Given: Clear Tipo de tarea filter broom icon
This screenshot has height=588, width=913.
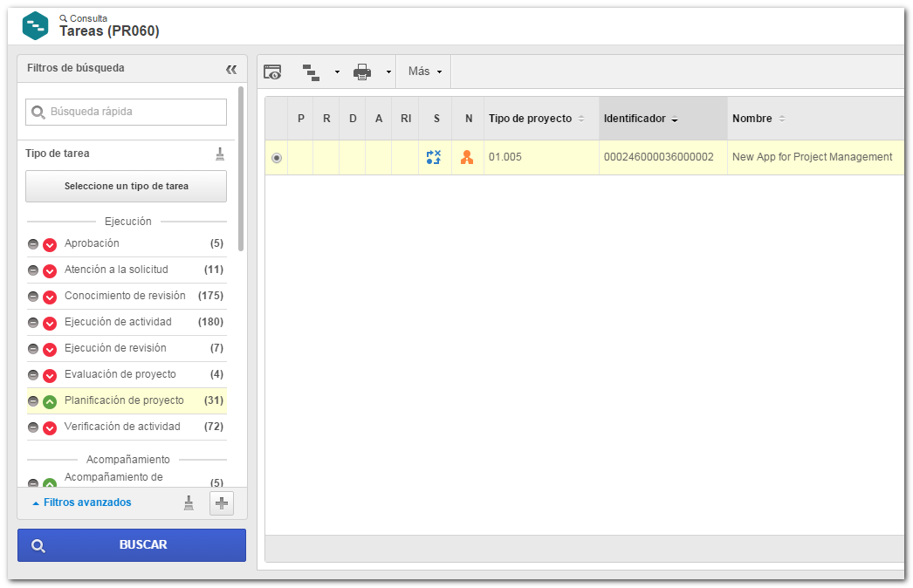Looking at the screenshot, I should click(220, 154).
